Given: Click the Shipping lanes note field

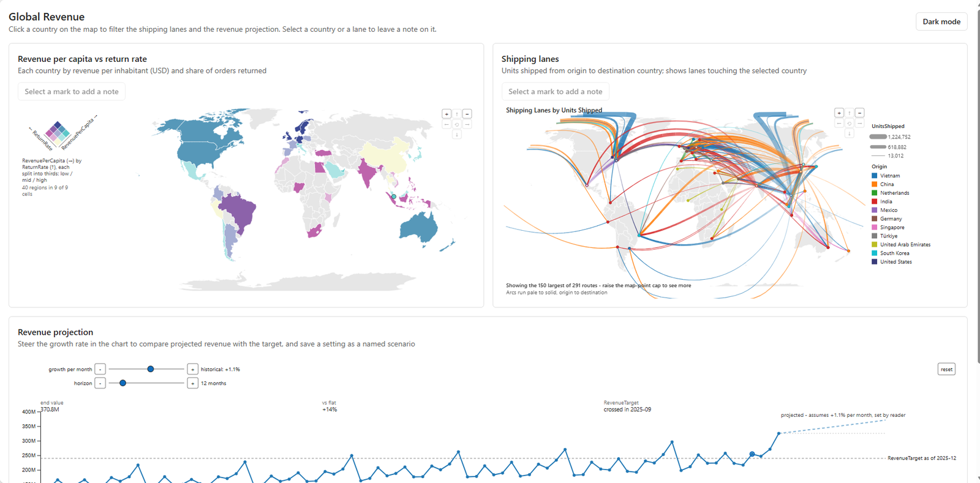Looking at the screenshot, I should [x=556, y=92].
